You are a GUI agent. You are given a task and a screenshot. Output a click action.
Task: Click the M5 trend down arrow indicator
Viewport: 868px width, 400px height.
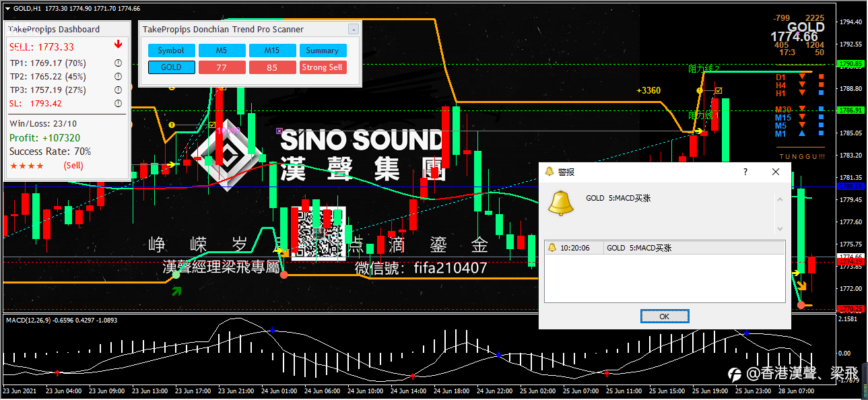pos(802,125)
